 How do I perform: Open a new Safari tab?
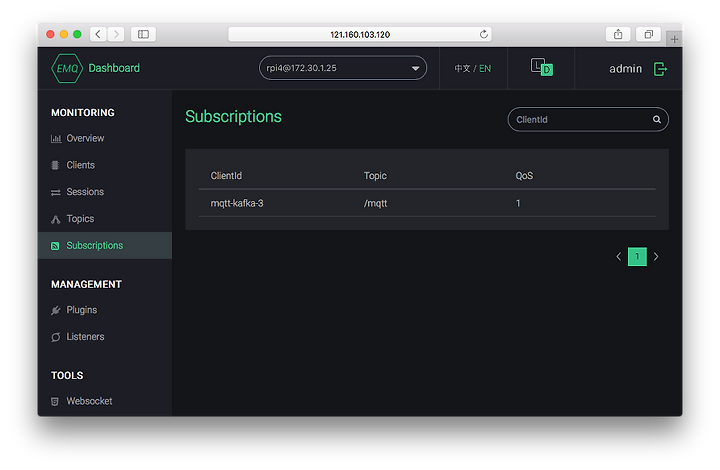(x=674, y=39)
